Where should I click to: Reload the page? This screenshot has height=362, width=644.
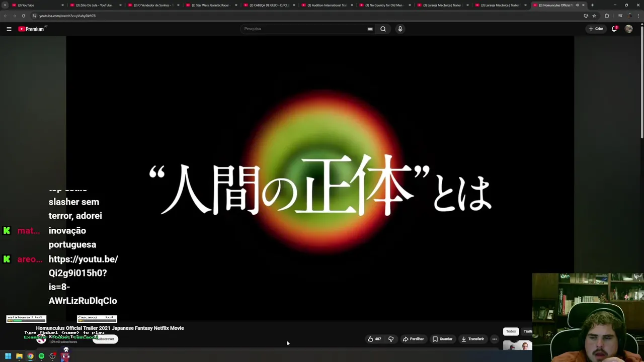(23, 16)
